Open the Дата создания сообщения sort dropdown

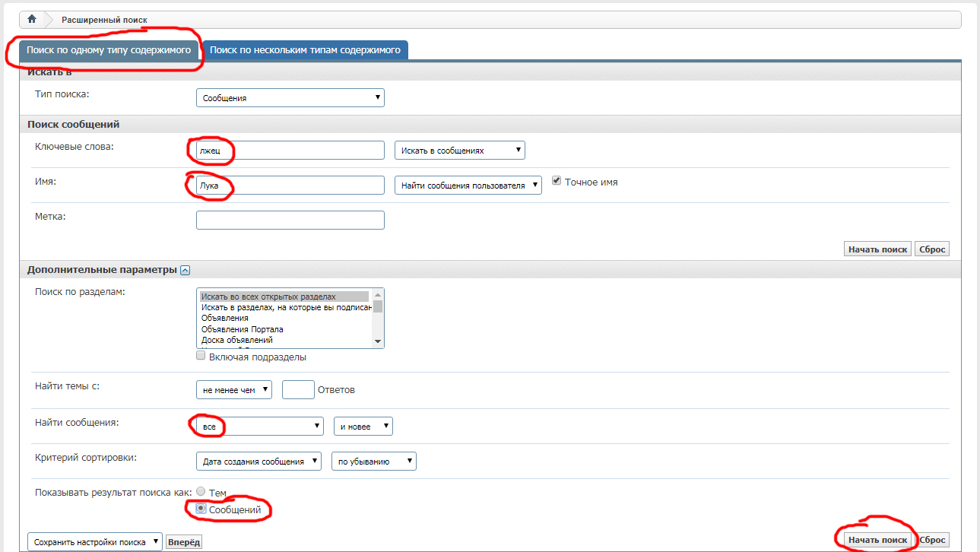258,462
